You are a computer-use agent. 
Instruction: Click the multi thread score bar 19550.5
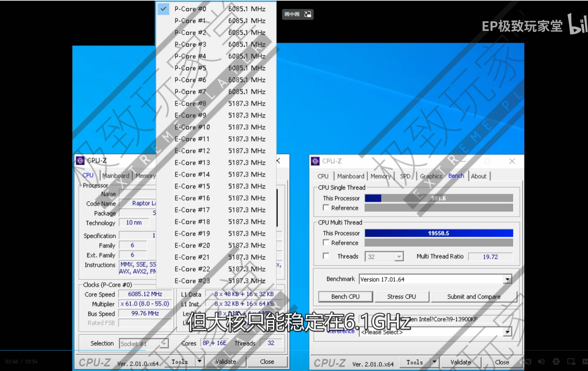439,233
